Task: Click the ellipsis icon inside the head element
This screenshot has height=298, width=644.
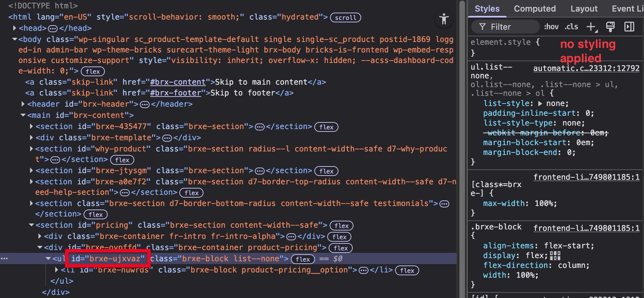Action: 53,28
